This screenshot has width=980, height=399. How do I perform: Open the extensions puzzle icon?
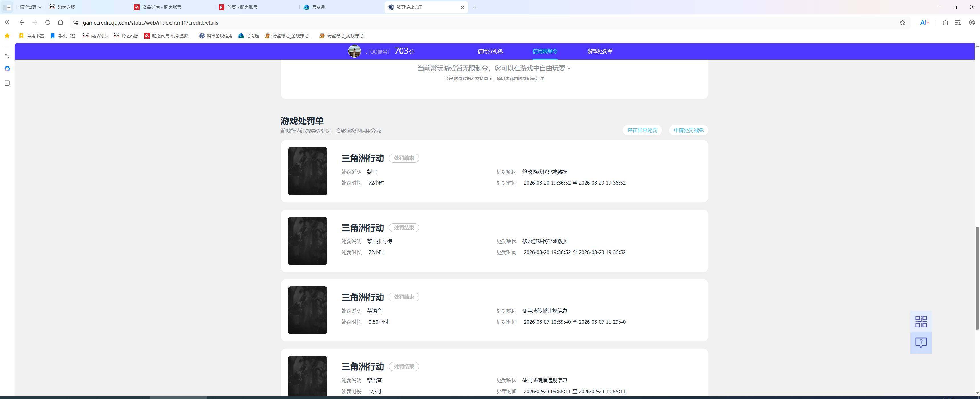coord(945,23)
